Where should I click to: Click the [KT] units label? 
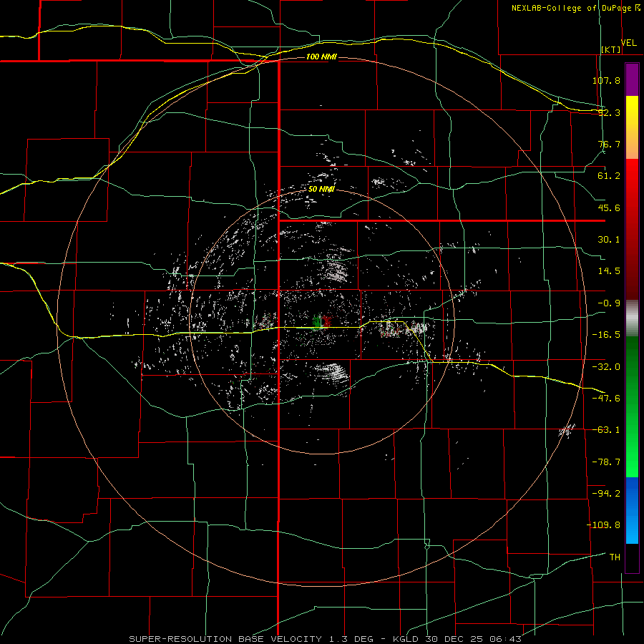[x=611, y=49]
